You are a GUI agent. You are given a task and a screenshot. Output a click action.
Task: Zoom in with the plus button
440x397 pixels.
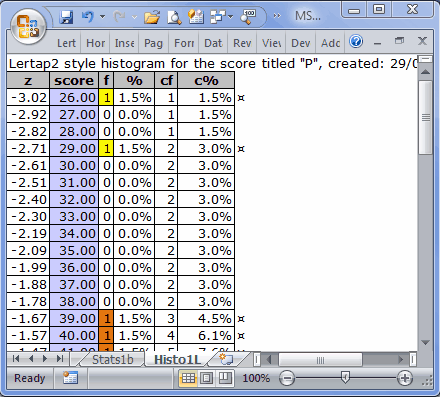(x=405, y=378)
